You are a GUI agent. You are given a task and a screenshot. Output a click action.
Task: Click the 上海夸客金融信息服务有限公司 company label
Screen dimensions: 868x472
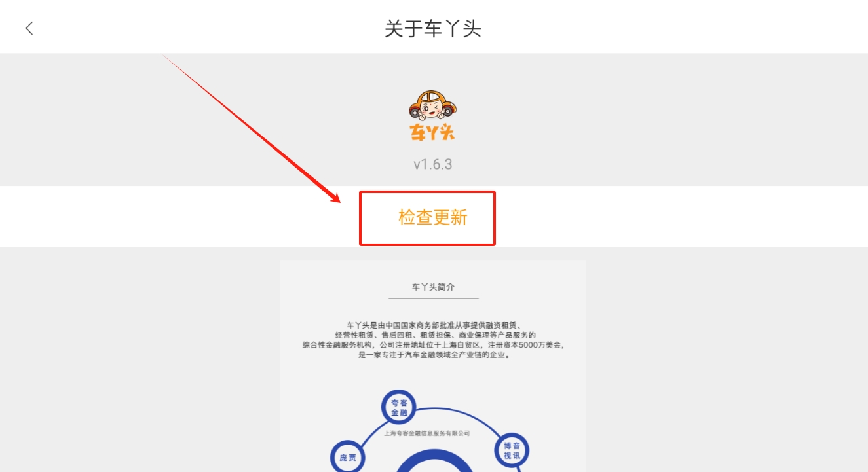coord(427,433)
